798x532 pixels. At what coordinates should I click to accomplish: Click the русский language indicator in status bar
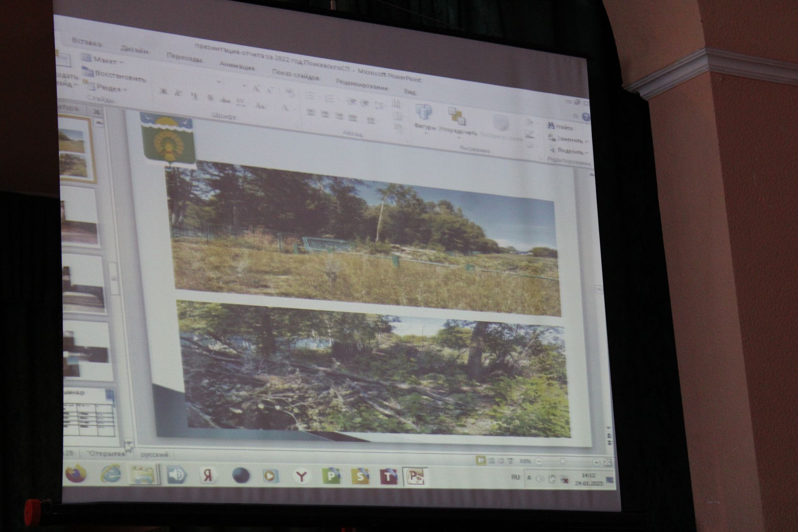coord(155,455)
